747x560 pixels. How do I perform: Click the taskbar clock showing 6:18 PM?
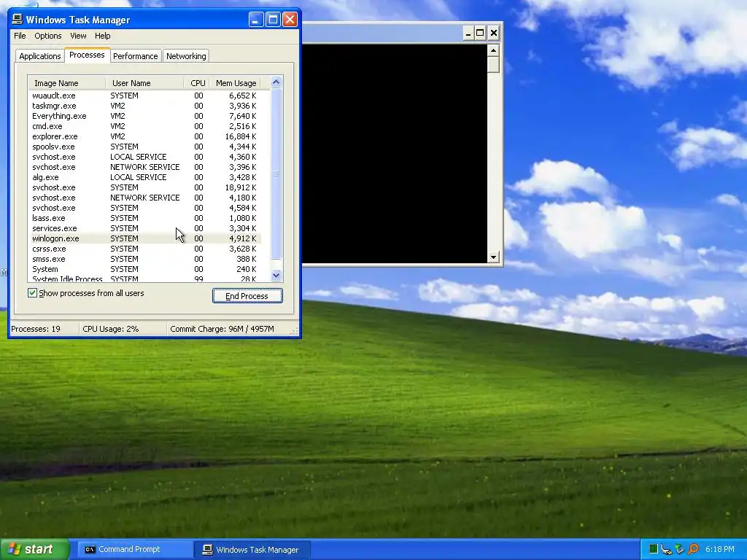pyautogui.click(x=720, y=549)
